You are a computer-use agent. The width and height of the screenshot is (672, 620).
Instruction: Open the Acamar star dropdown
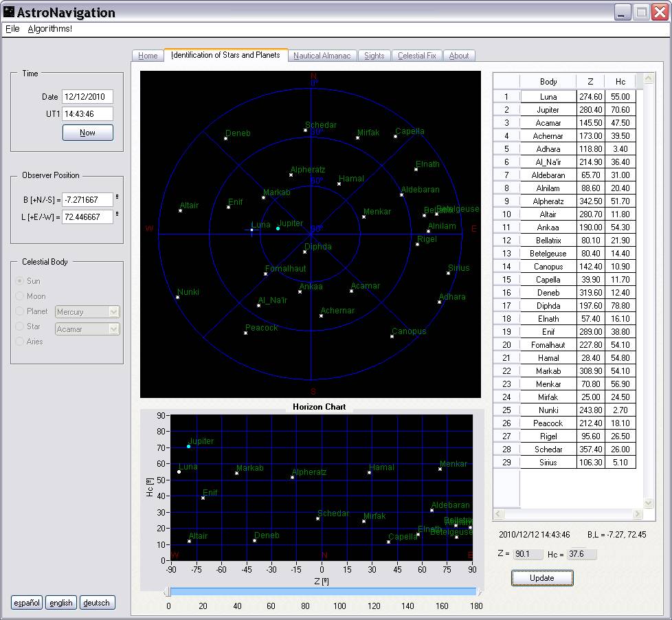coord(113,329)
